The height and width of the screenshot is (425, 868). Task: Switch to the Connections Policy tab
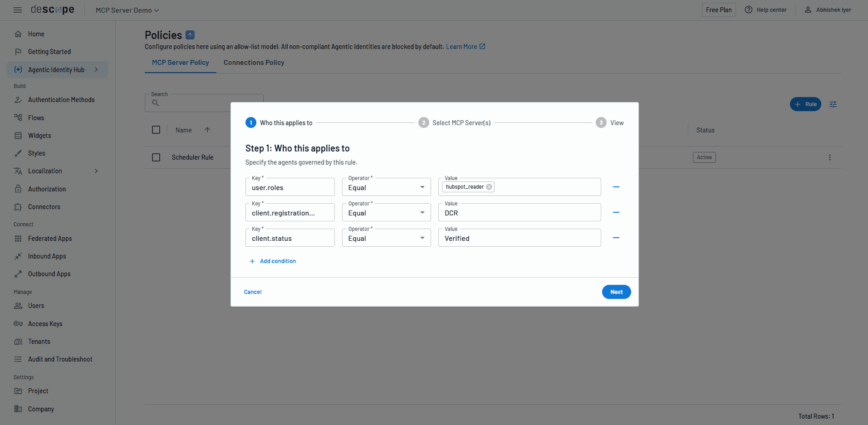[x=254, y=63]
